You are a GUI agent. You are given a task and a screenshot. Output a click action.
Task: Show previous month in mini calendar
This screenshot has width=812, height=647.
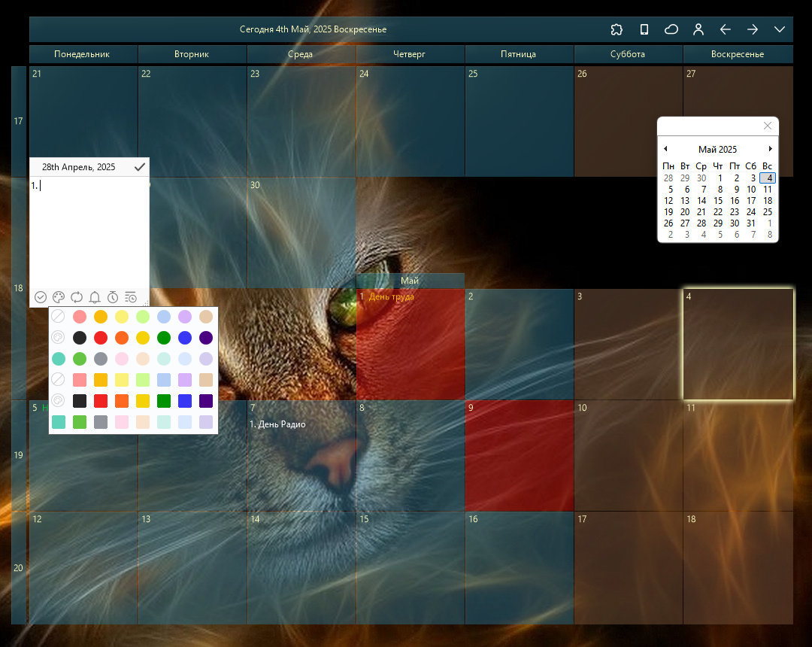[665, 149]
